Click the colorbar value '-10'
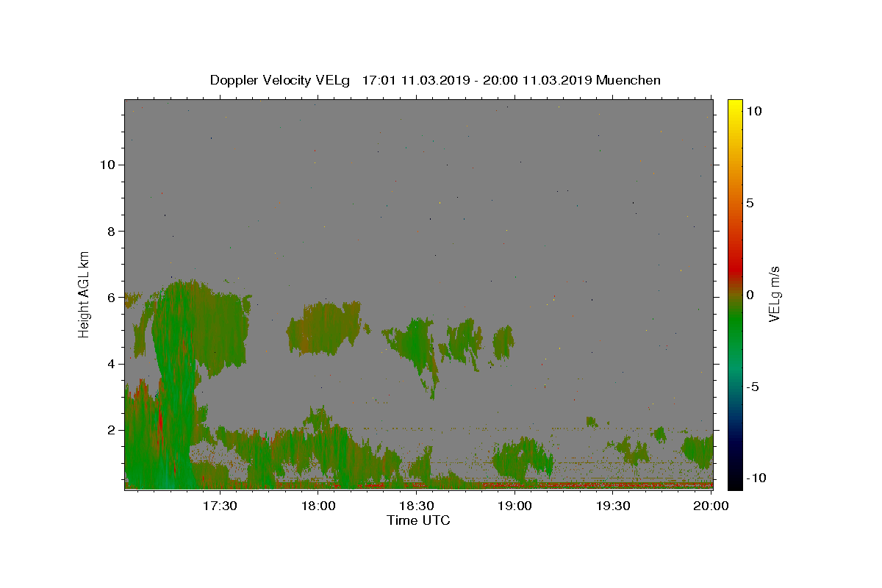 pyautogui.click(x=756, y=478)
